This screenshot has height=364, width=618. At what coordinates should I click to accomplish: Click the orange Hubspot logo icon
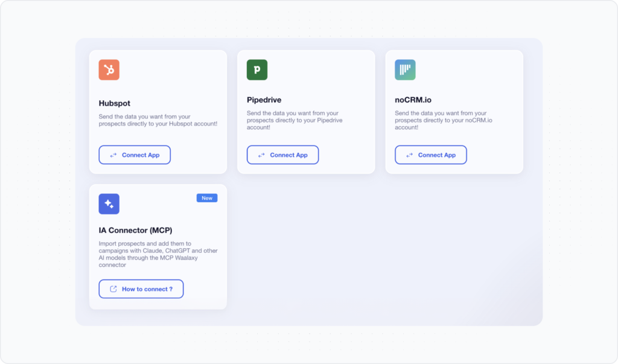coord(109,70)
